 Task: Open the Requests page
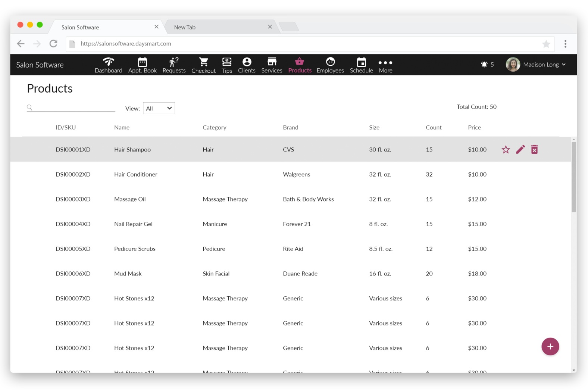[174, 65]
